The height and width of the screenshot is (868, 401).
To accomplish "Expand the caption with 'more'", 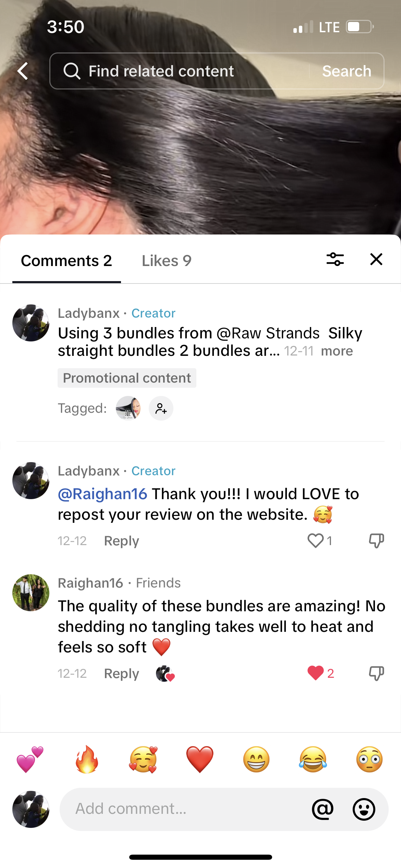I will [x=337, y=351].
